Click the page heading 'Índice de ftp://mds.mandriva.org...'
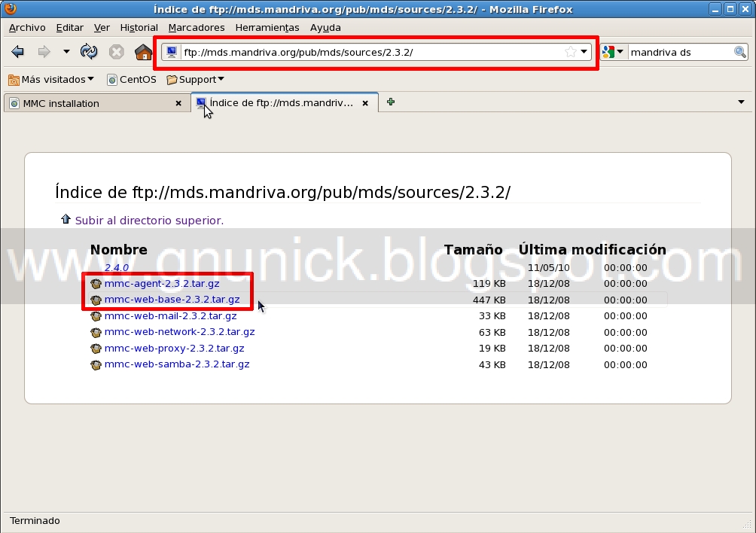This screenshot has width=756, height=533. [282, 192]
